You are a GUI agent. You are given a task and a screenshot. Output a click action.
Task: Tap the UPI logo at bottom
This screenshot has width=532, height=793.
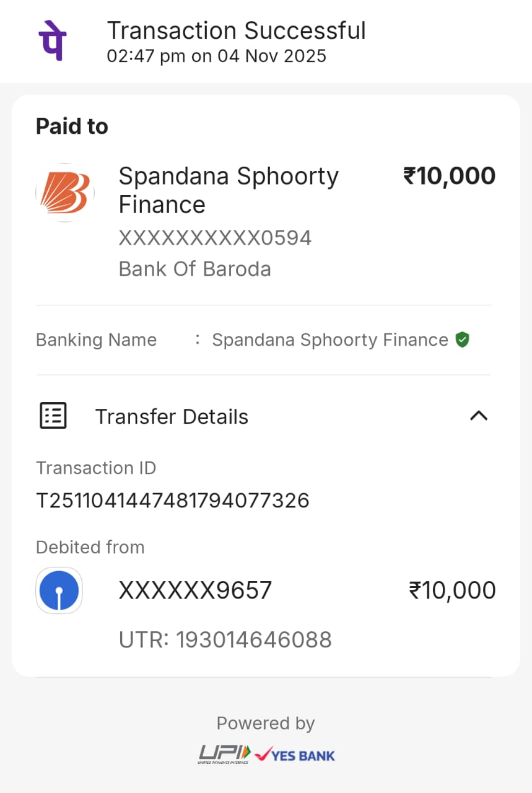pyautogui.click(x=224, y=754)
